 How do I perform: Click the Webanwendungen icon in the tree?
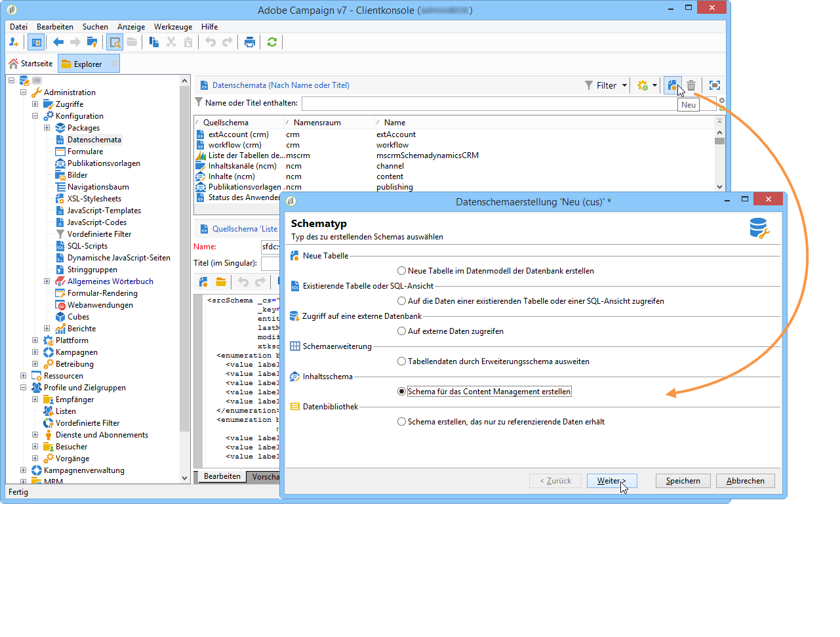[x=60, y=305]
